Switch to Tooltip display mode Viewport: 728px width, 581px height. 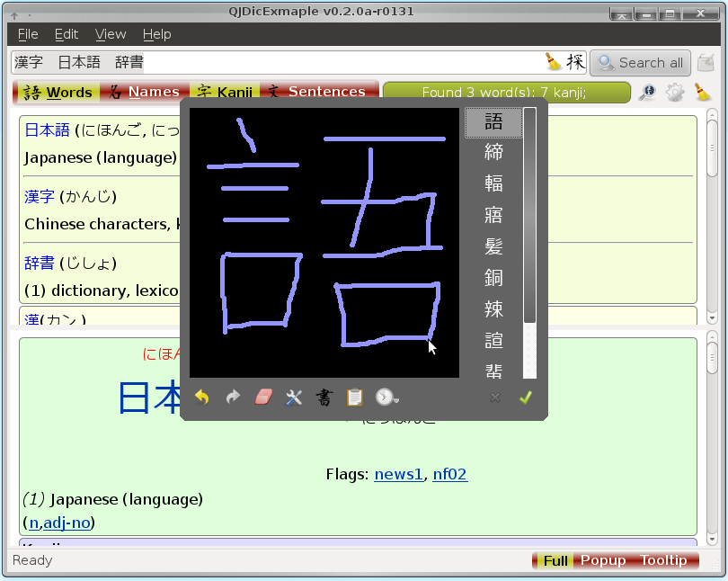(x=663, y=560)
